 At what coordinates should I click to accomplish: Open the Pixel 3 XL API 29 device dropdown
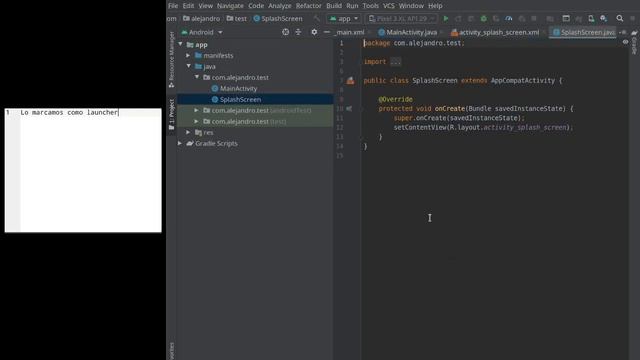pyautogui.click(x=401, y=18)
